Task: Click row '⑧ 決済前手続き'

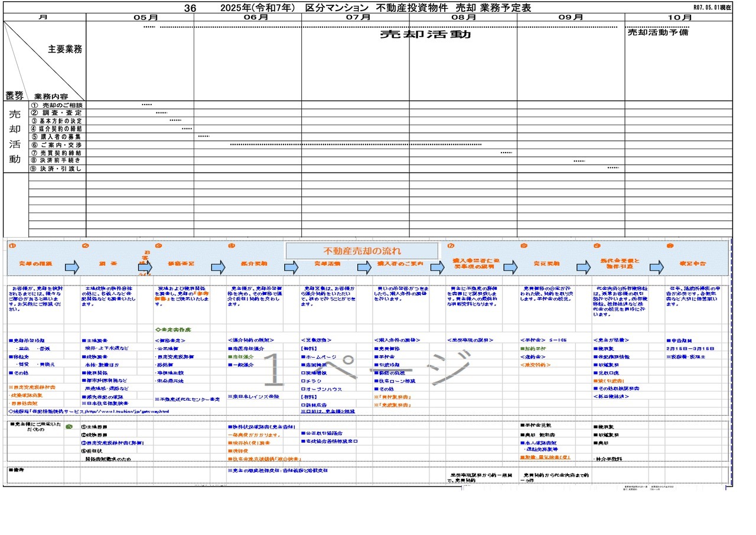Action: coord(57,161)
